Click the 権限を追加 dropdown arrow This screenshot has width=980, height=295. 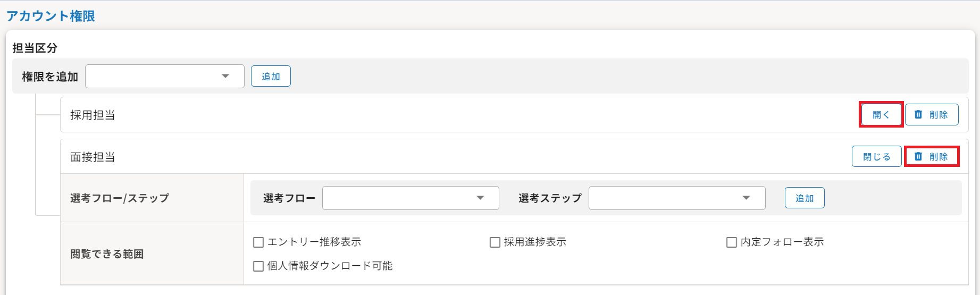pyautogui.click(x=225, y=76)
